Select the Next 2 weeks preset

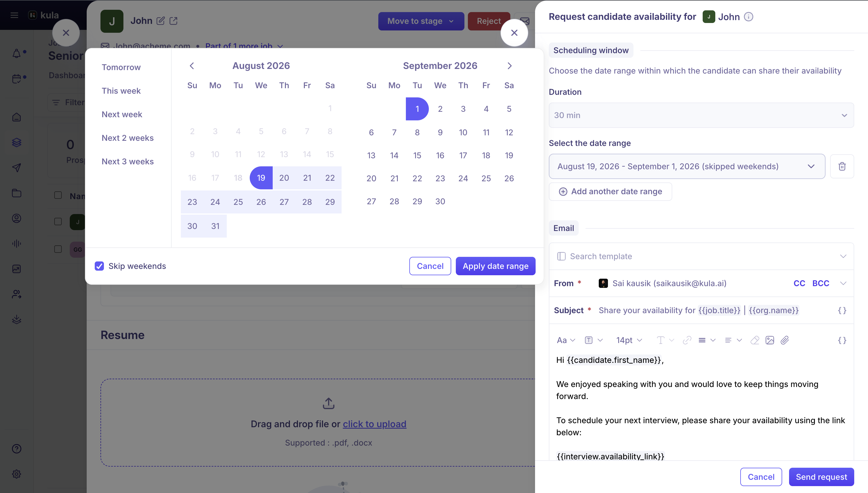tap(127, 138)
